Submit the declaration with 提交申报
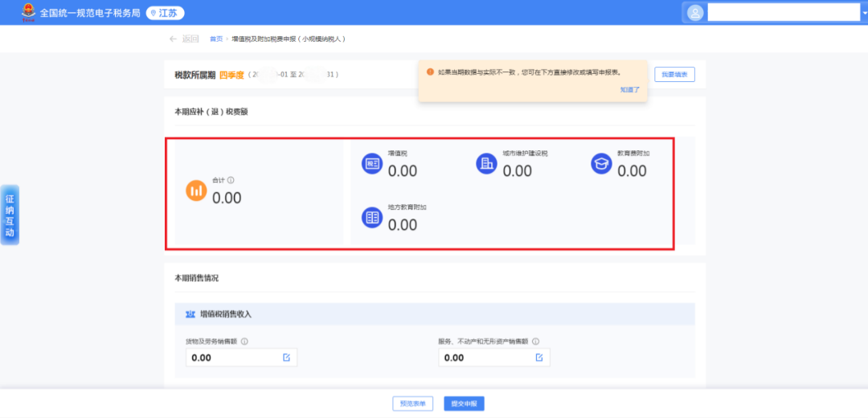The height and width of the screenshot is (418, 868). pos(464,404)
